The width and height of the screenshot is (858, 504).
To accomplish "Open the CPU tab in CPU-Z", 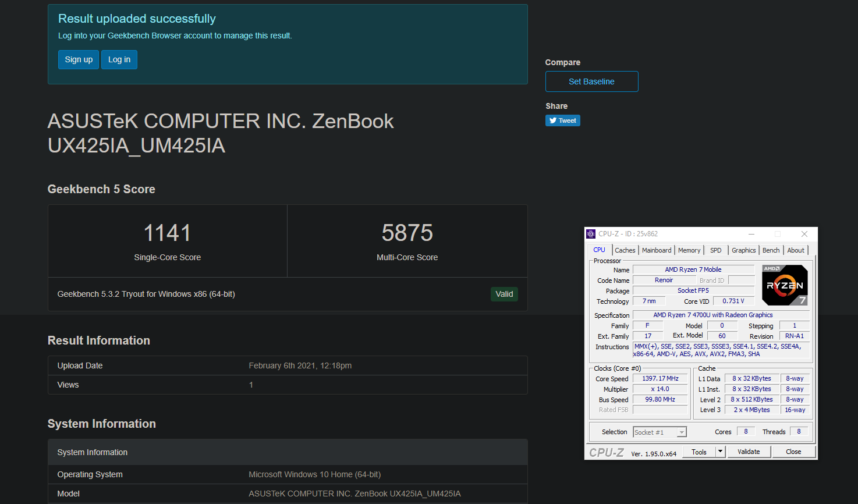I will pyautogui.click(x=599, y=250).
